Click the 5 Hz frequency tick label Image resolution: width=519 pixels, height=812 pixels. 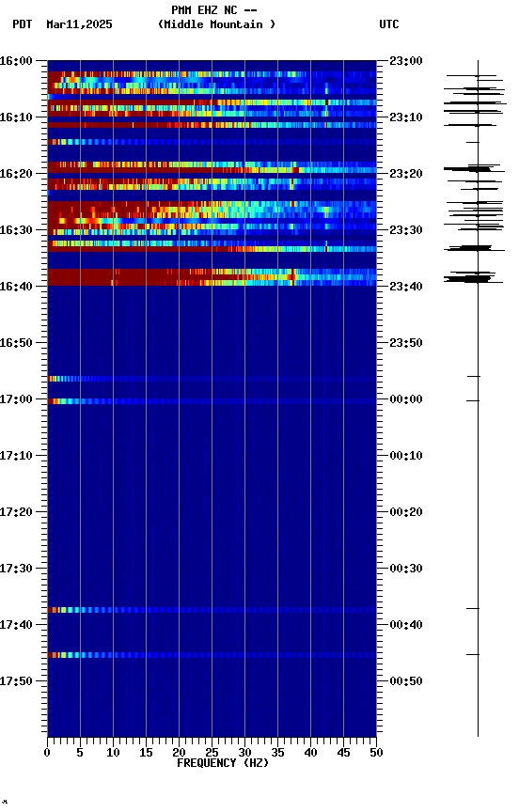coord(80,753)
